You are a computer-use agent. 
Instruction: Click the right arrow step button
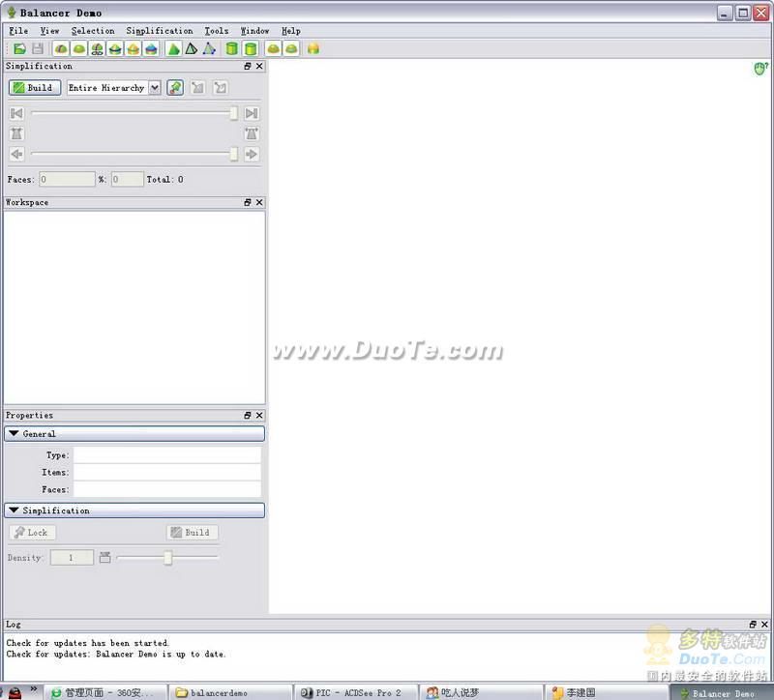tap(252, 154)
